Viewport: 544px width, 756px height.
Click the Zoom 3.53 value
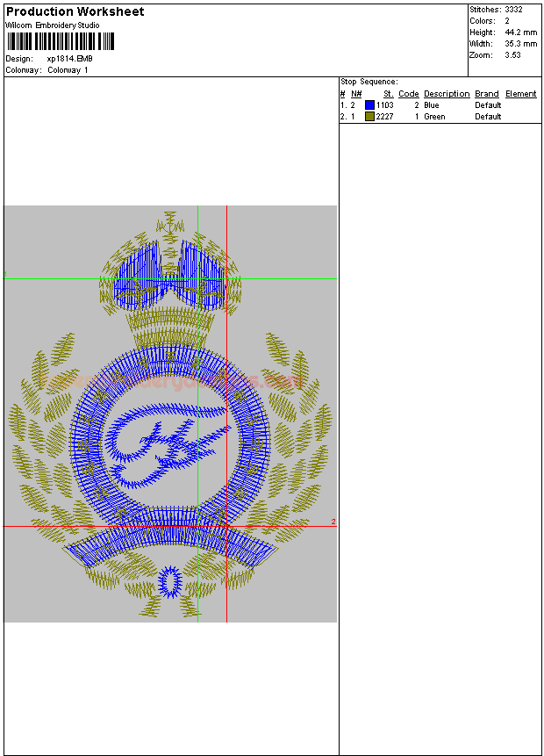(512, 55)
